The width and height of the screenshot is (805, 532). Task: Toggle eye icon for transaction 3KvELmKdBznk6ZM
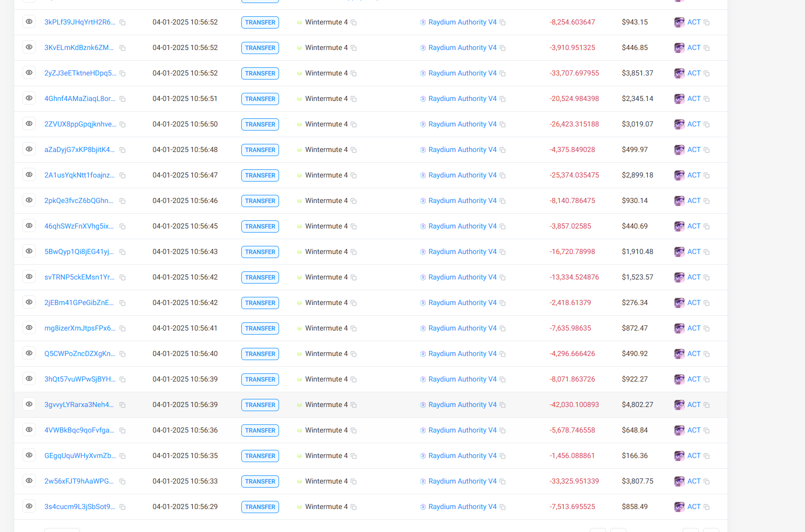pos(29,47)
